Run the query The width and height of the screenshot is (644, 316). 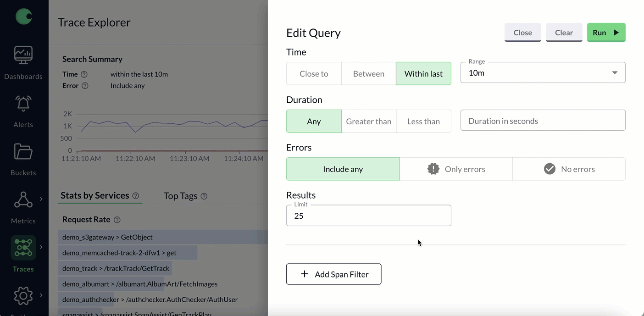coord(606,33)
